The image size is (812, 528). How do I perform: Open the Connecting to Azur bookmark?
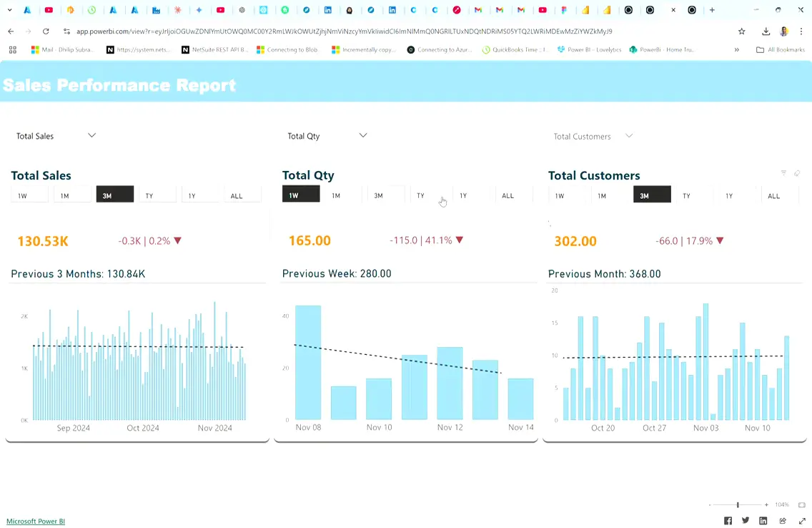tap(440, 50)
